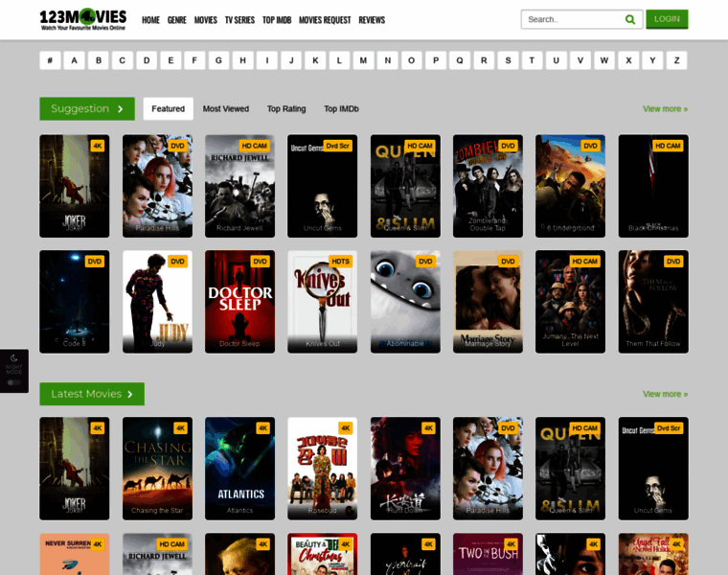Open Abominable movie poster

tap(405, 302)
